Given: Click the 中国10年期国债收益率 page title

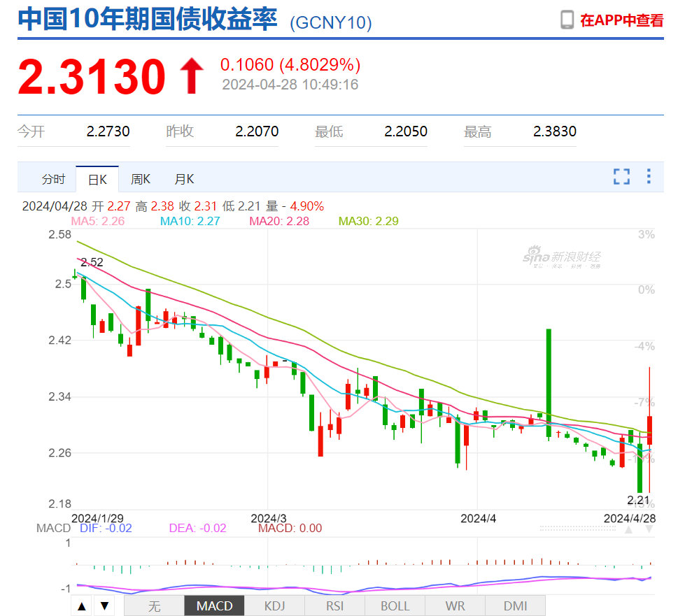Looking at the screenshot, I should (x=148, y=19).
